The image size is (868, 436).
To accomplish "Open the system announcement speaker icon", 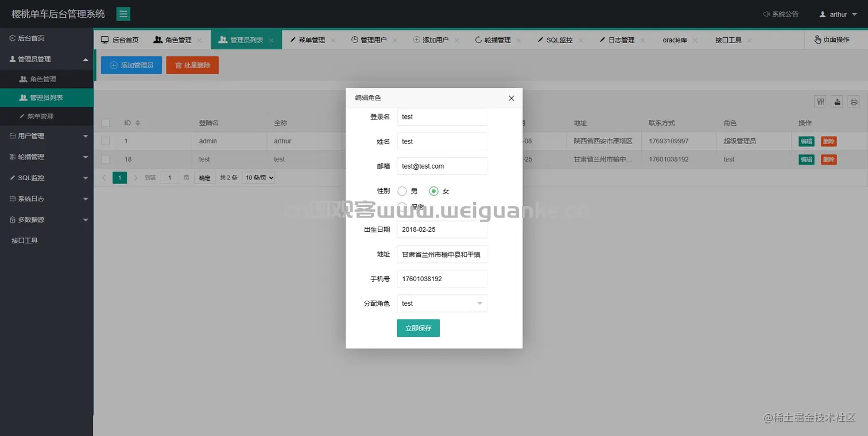I will tap(766, 14).
